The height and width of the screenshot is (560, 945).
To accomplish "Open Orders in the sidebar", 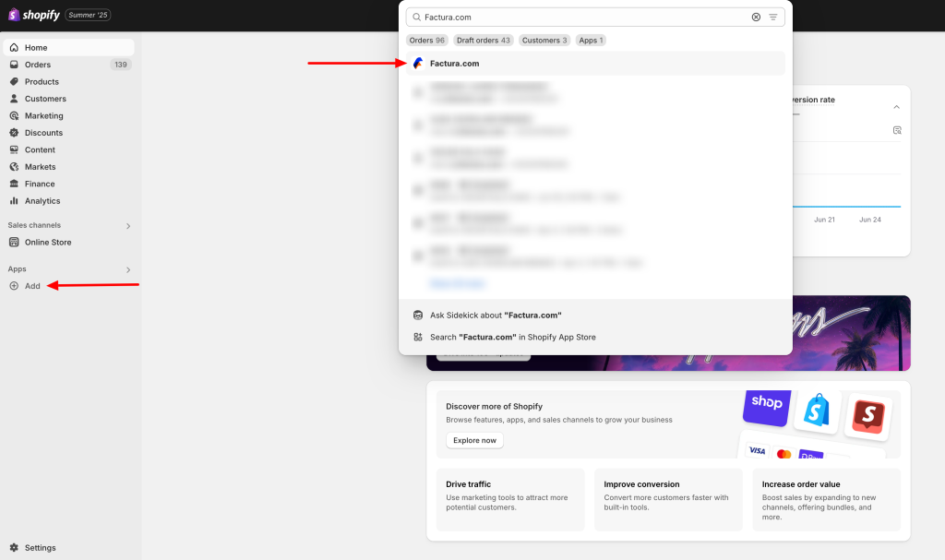I will tap(68, 65).
